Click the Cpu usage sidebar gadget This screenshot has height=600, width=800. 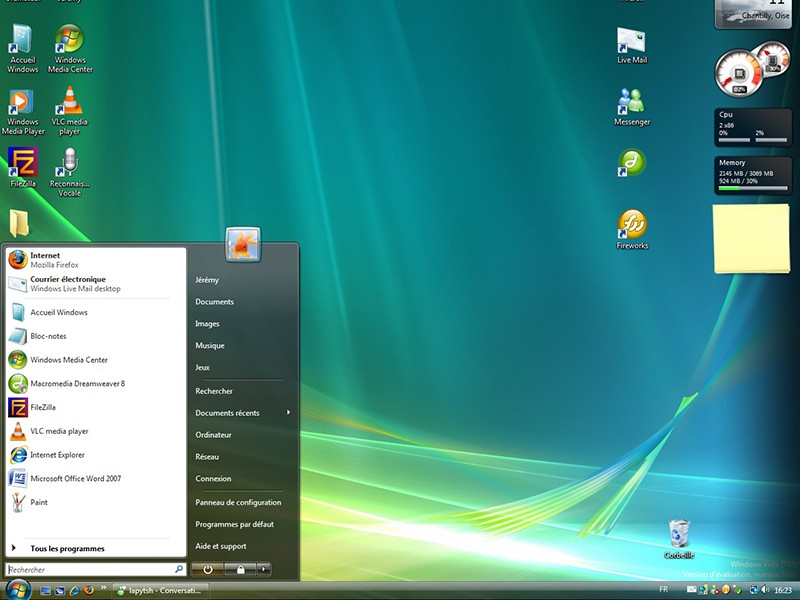coord(753,128)
